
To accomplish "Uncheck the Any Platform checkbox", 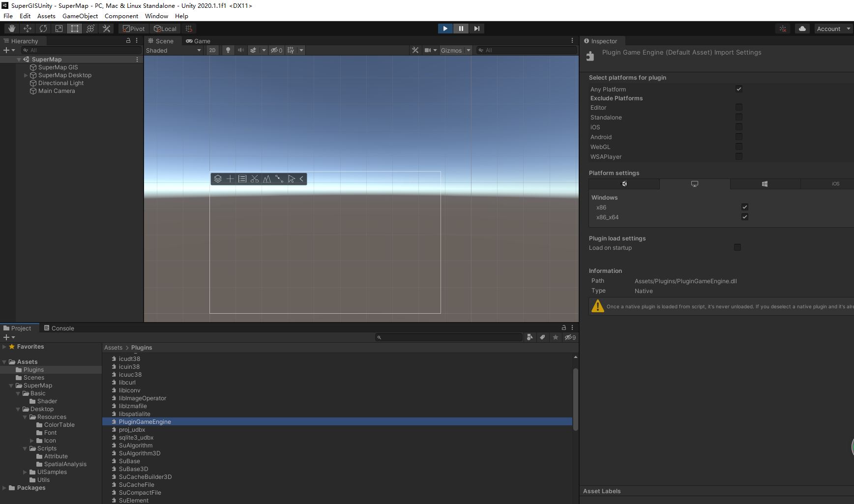I will click(x=738, y=89).
